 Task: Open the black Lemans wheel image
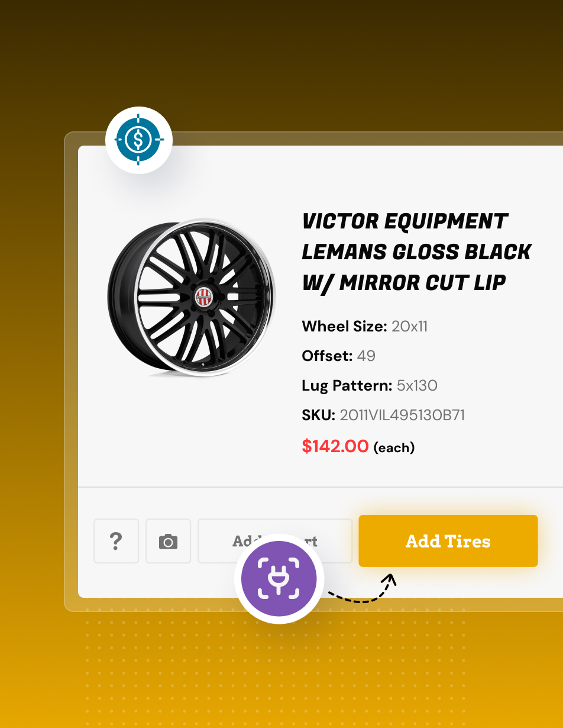pos(191,298)
